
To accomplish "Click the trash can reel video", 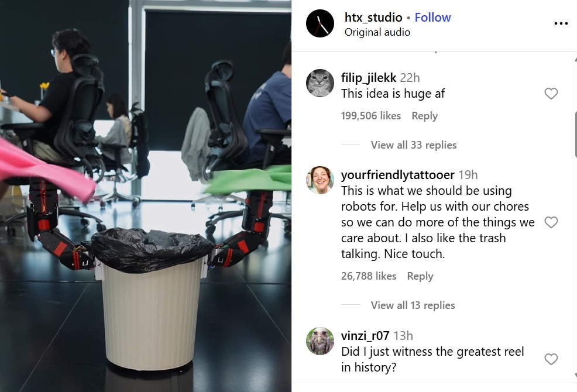I will 146,196.
